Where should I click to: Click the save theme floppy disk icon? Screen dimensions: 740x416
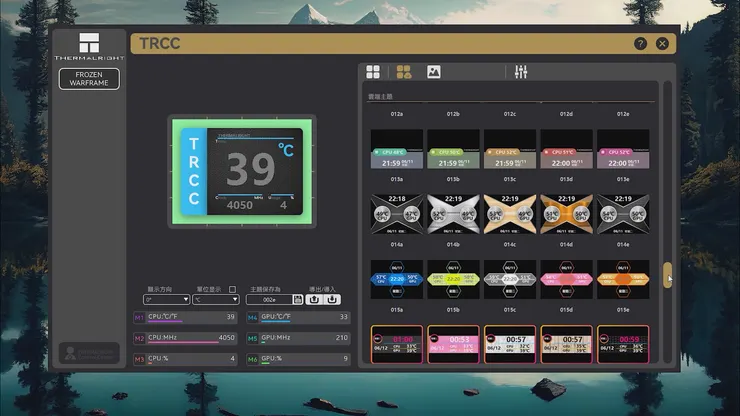298,299
